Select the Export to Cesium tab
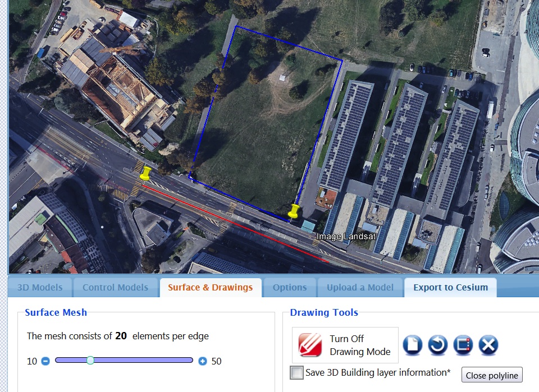This screenshot has width=539, height=392. 451,287
